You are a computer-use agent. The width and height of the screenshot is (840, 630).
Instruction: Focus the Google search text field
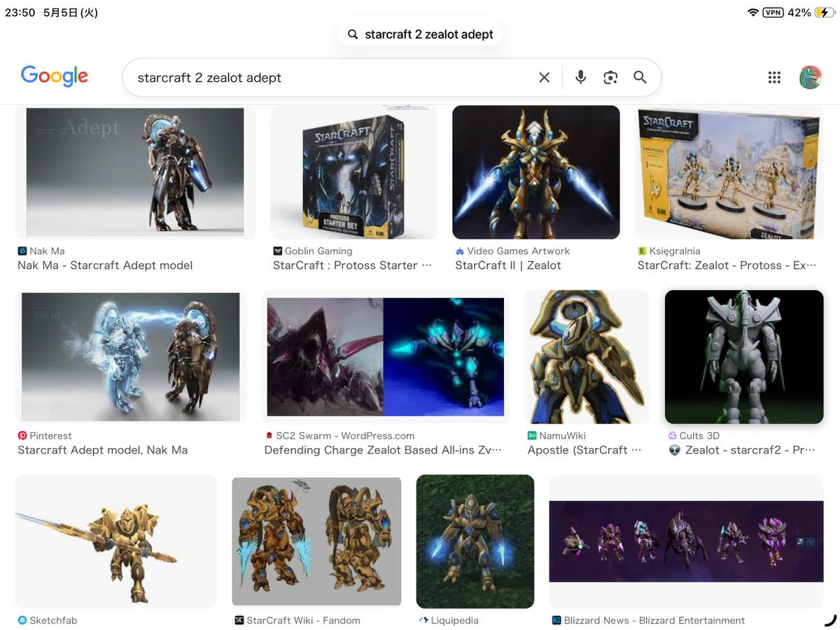(332, 78)
